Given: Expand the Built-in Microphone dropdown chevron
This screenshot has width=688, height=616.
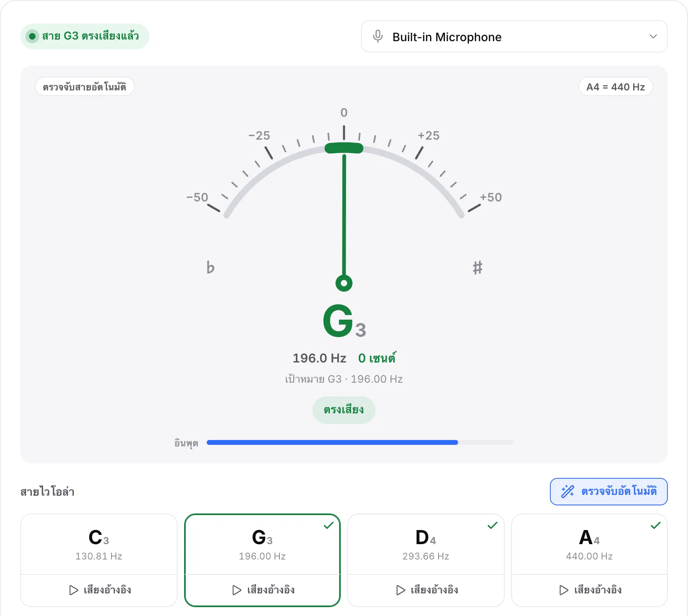Looking at the screenshot, I should tap(653, 36).
